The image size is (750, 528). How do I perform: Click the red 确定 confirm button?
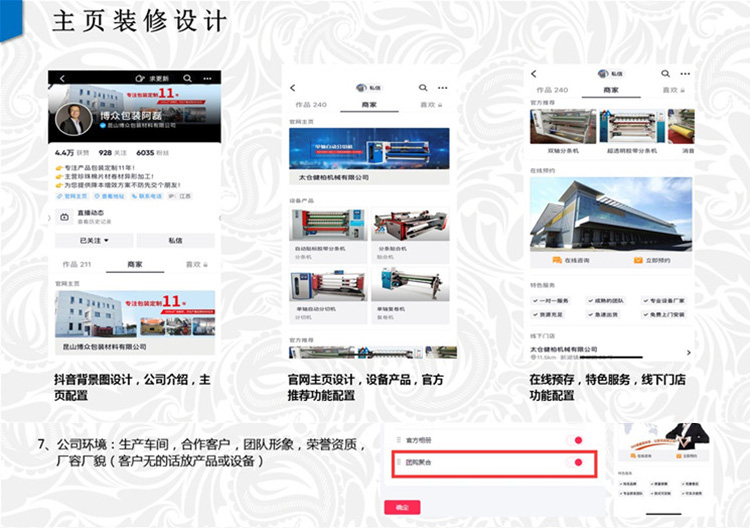click(402, 507)
